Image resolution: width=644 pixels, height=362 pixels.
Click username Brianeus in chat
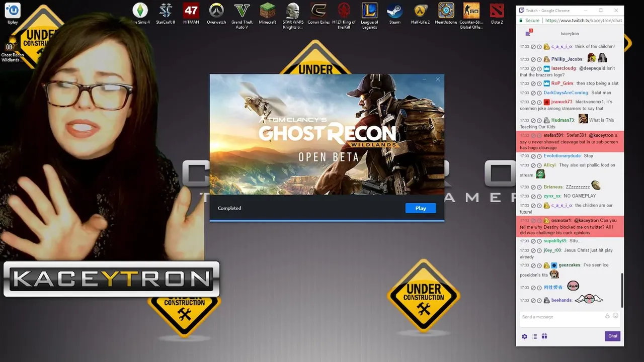click(x=553, y=187)
